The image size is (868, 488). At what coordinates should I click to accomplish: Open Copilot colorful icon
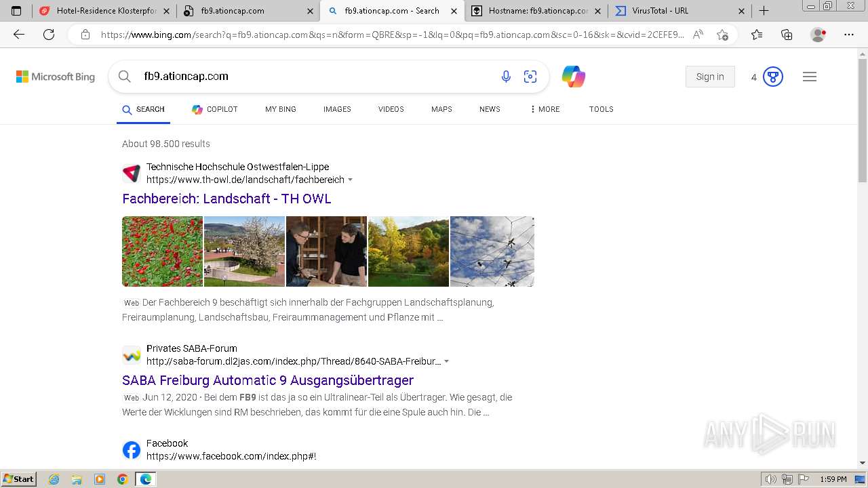point(574,77)
